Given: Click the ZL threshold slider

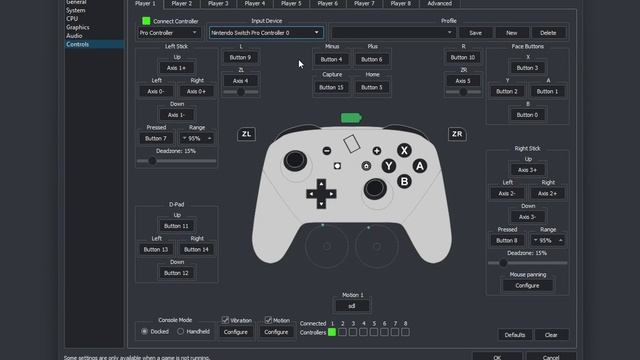Looking at the screenshot, I should (x=241, y=92).
